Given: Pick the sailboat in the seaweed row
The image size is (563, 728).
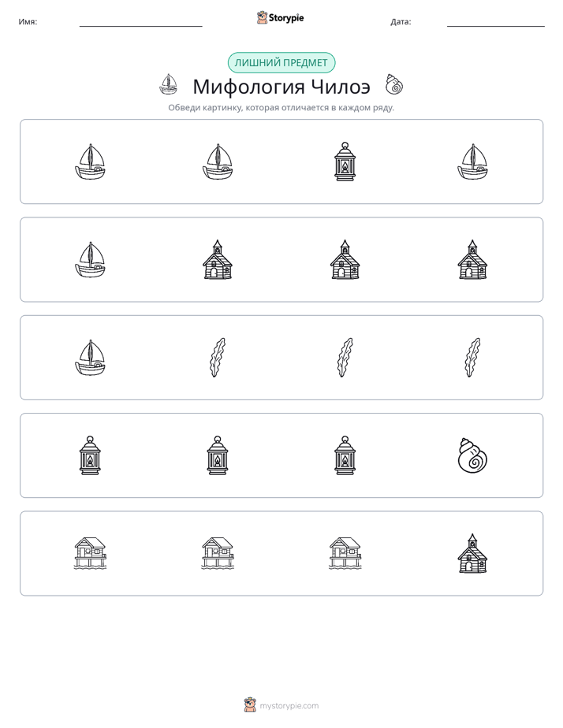Looking at the screenshot, I should pyautogui.click(x=90, y=358).
